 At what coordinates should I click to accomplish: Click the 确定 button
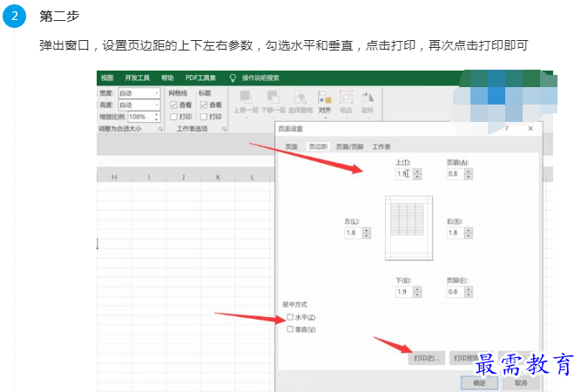pyautogui.click(x=479, y=382)
